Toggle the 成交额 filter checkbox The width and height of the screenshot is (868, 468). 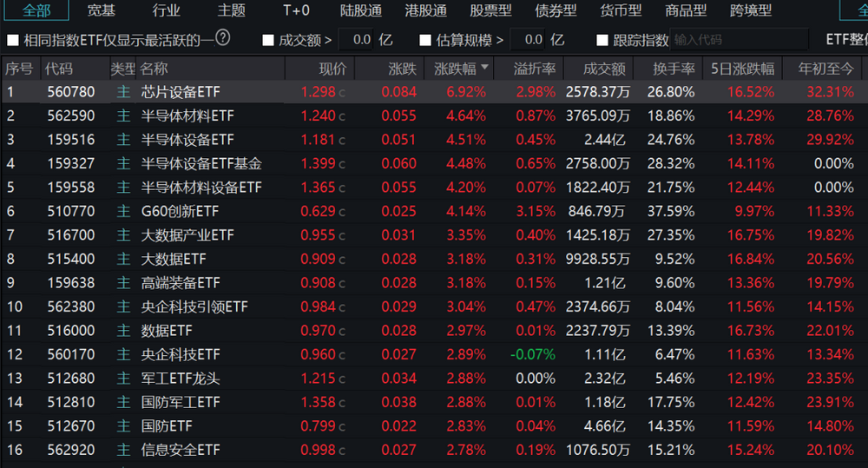267,40
